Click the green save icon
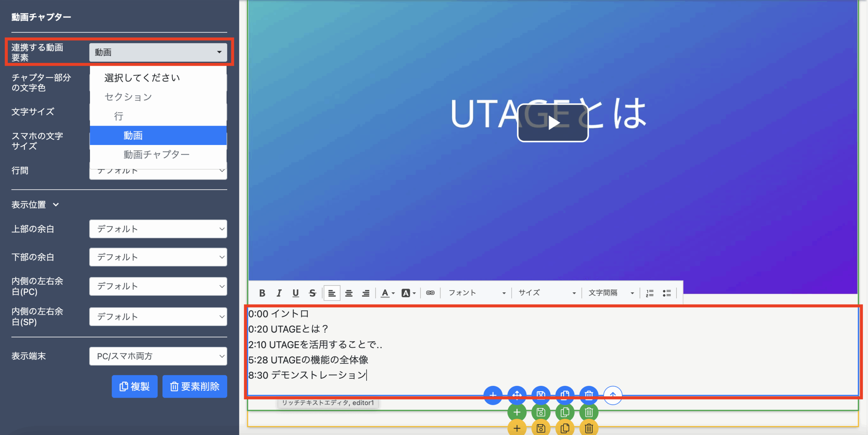The width and height of the screenshot is (868, 435). [x=541, y=412]
